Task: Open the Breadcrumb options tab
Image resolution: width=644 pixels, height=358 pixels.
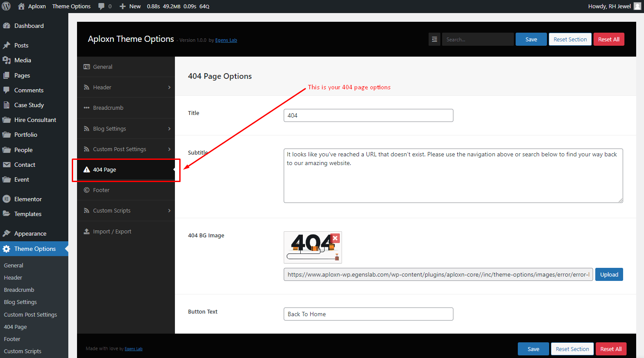Action: (x=126, y=108)
